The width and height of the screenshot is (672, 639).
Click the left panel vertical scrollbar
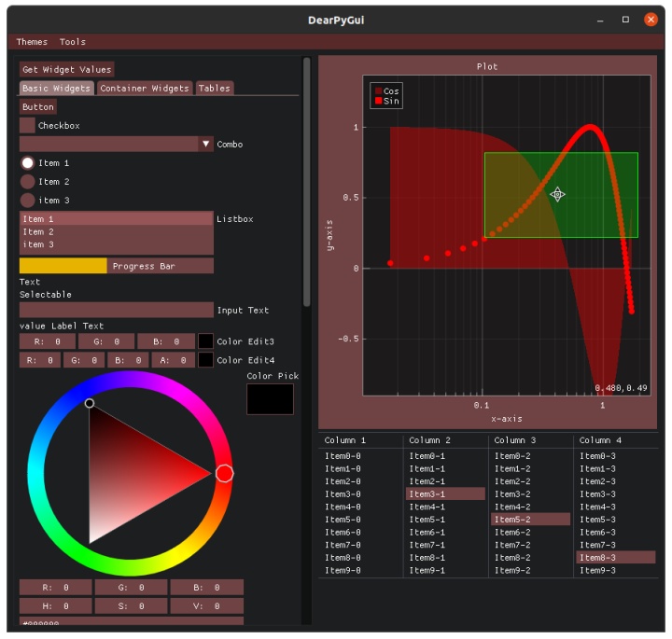[306, 182]
